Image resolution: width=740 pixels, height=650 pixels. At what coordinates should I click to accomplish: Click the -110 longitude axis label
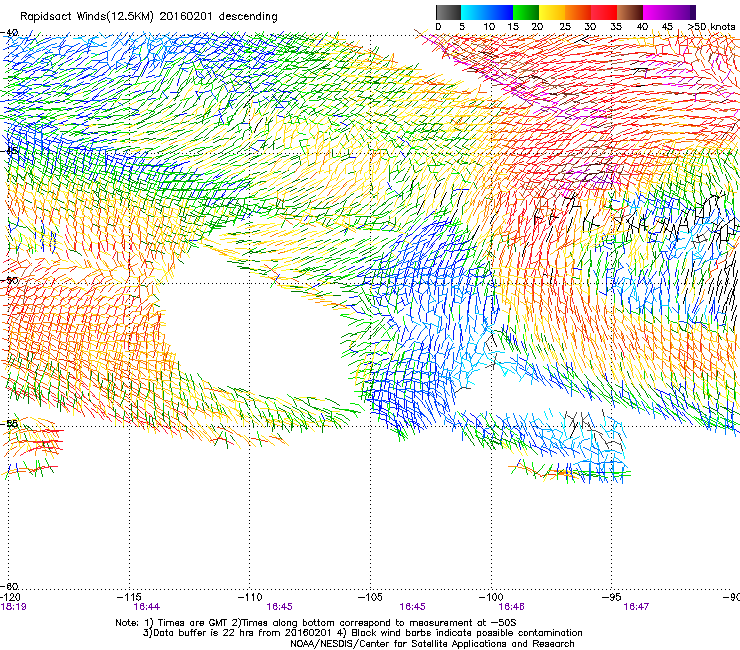pyautogui.click(x=250, y=597)
